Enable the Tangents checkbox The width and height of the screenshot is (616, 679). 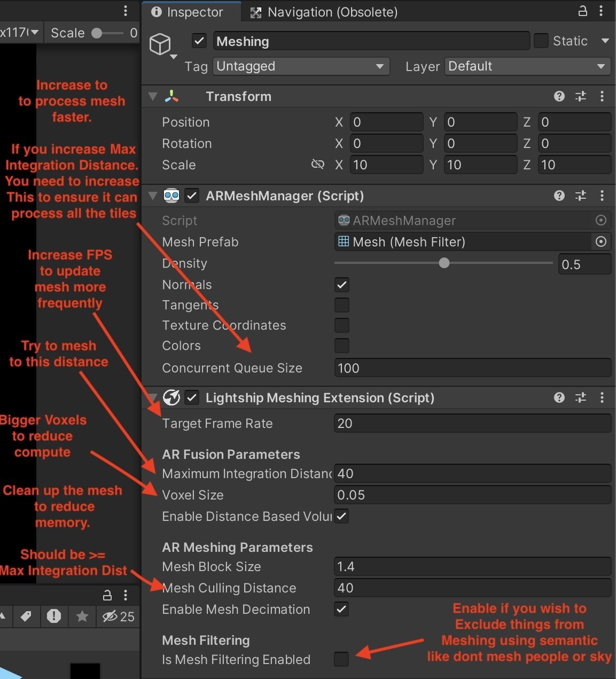pos(342,305)
